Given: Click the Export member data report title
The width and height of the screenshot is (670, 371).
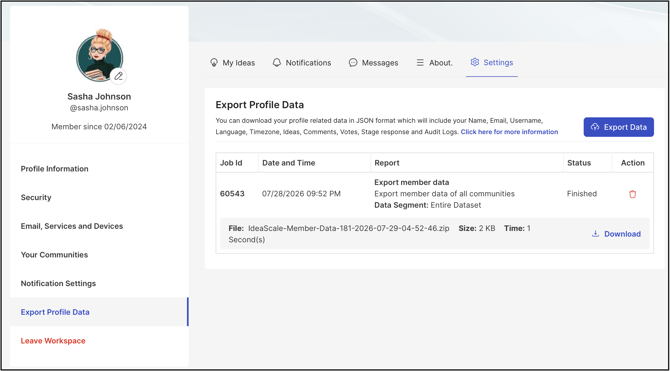Looking at the screenshot, I should pos(411,183).
